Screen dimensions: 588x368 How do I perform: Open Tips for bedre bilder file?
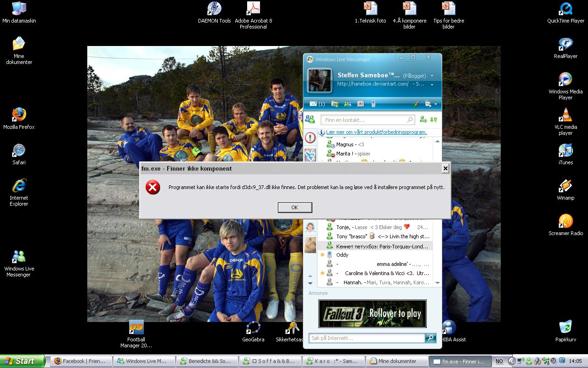448,15
